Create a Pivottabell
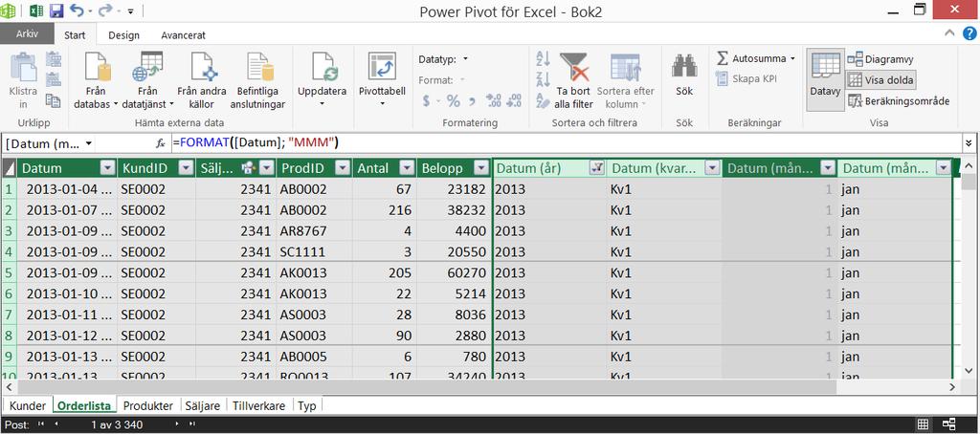The height and width of the screenshot is (434, 980). click(x=382, y=73)
